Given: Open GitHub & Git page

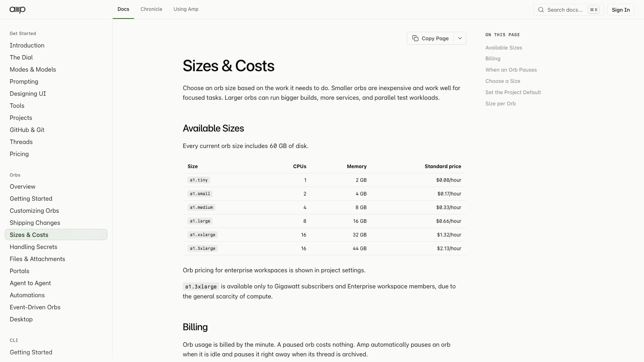Looking at the screenshot, I should click(27, 130).
